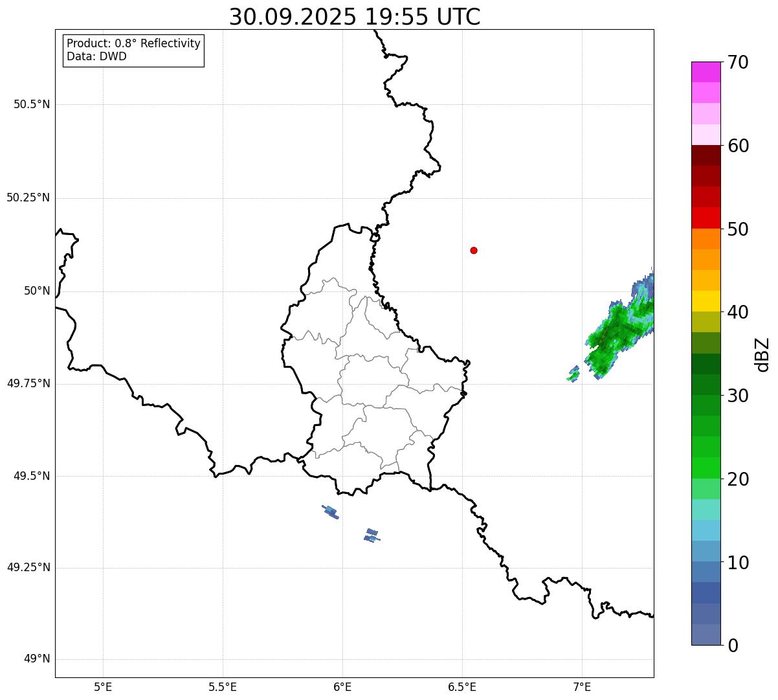Click the 50.5°N latitude label

[32, 104]
